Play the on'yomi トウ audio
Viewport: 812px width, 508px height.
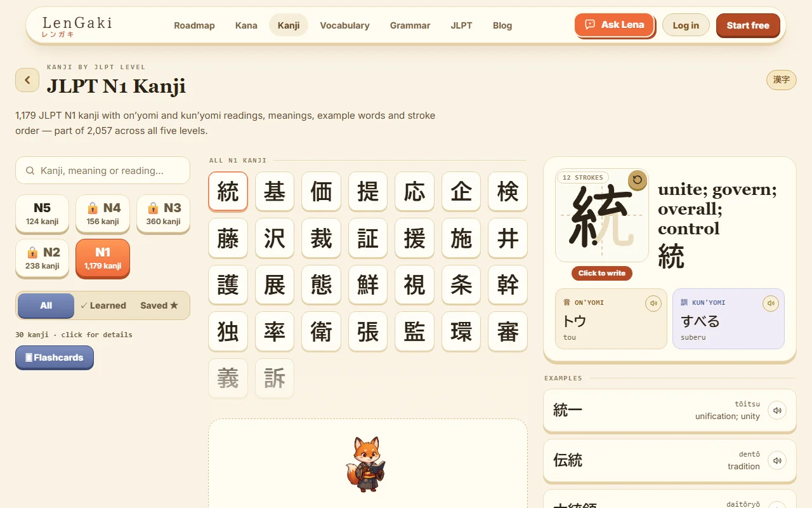pos(653,304)
